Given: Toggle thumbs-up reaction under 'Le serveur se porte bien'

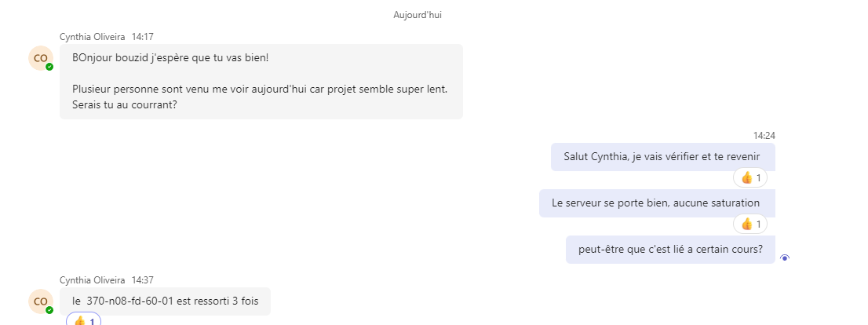Looking at the screenshot, I should tap(750, 225).
